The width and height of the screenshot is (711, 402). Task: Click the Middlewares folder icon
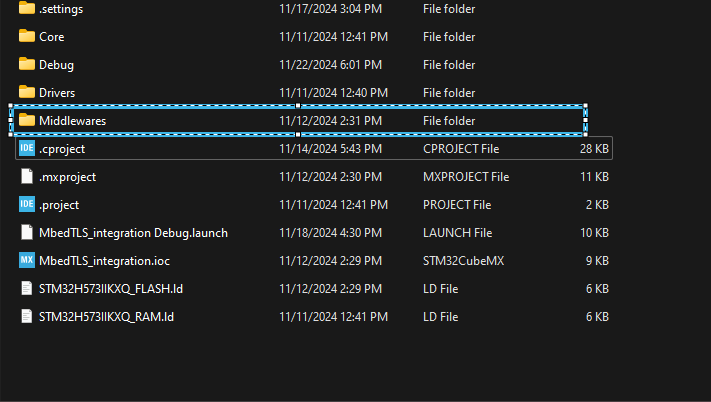(x=27, y=121)
